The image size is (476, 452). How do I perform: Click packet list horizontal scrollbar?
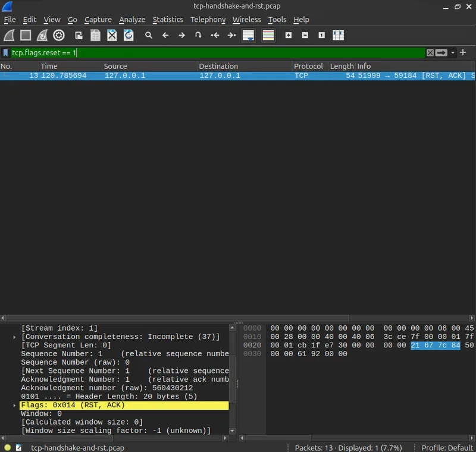(177, 318)
